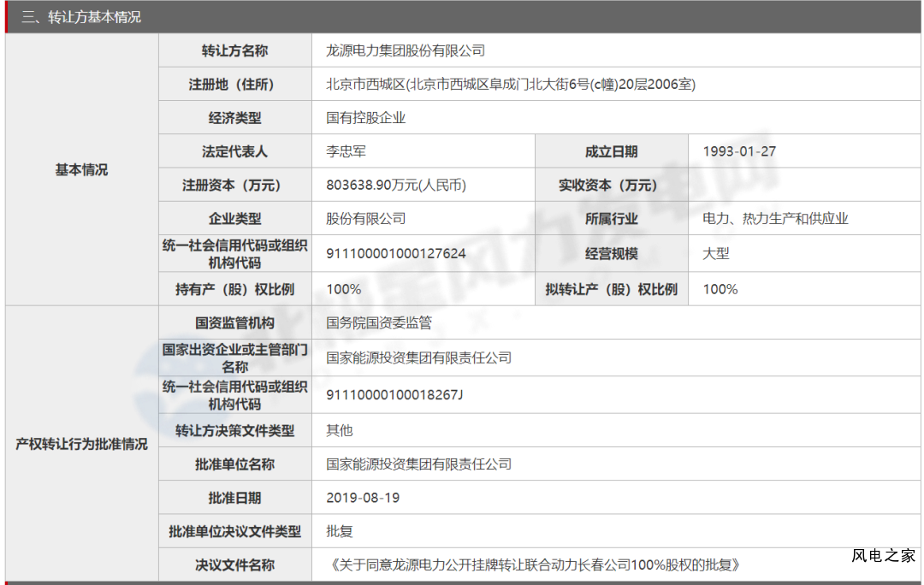This screenshot has width=924, height=585.
Task: Select the value 国务院国资委监管
Action: [x=379, y=322]
